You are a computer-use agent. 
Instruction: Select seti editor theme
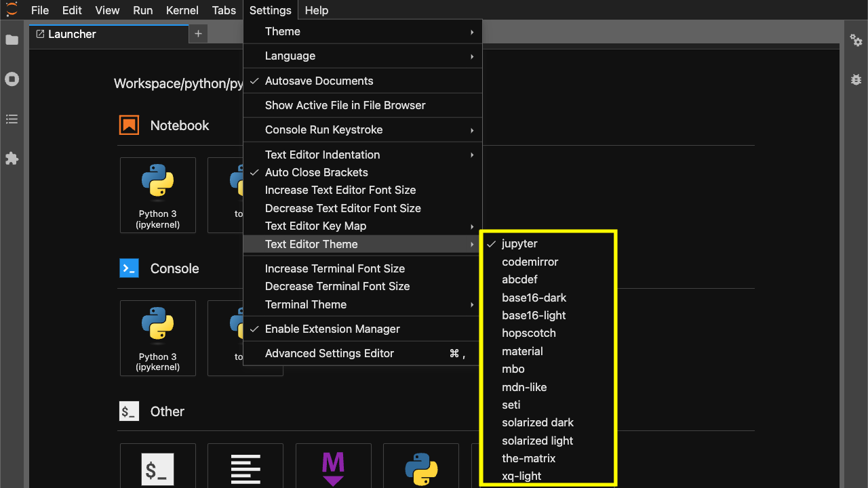point(548,405)
